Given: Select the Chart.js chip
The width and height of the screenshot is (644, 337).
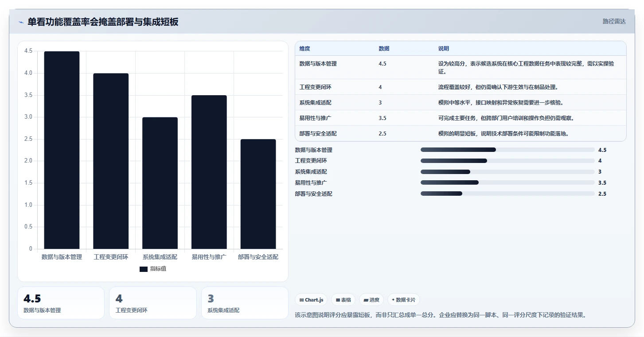Looking at the screenshot, I should coord(311,300).
